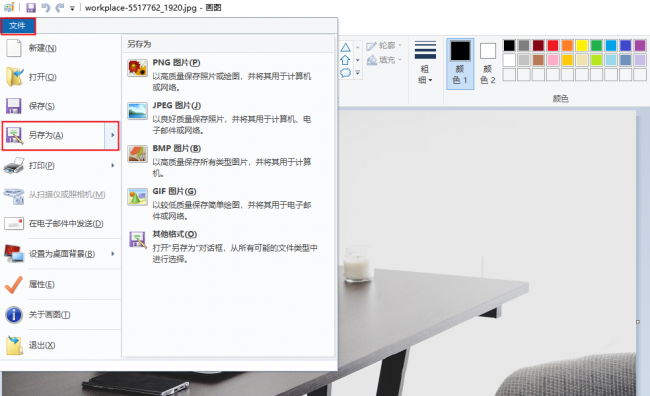650x396 pixels.
Task: Click the Paint application icon in title bar
Action: tap(9, 7)
